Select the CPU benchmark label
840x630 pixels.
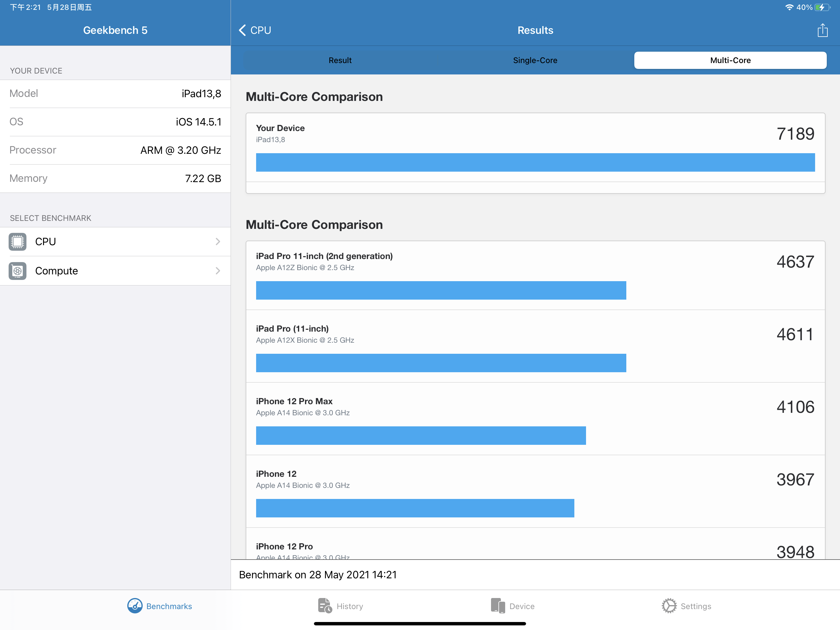coord(46,242)
